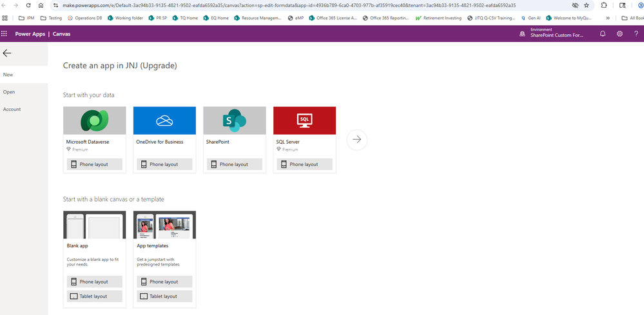Choose Tablet layout under Blank app
Image resolution: width=644 pixels, height=315 pixels.
(x=95, y=296)
